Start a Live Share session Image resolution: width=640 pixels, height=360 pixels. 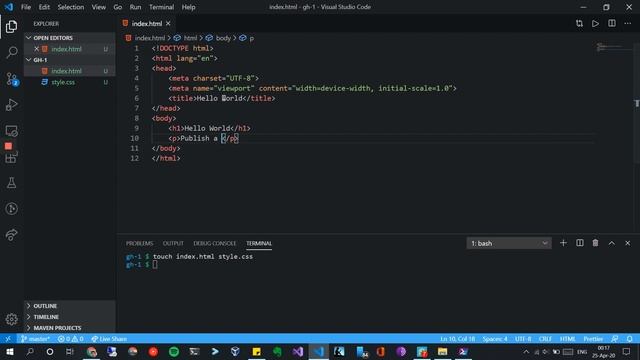(x=109, y=339)
